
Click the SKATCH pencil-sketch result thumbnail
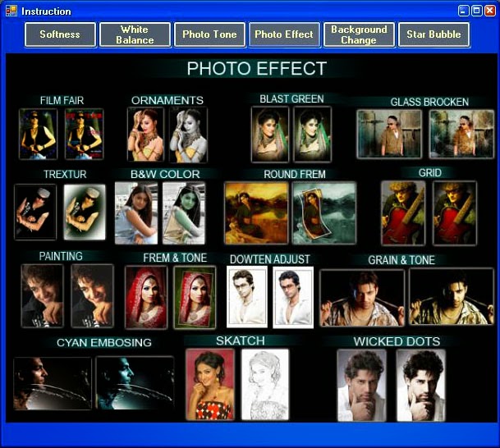[265, 385]
